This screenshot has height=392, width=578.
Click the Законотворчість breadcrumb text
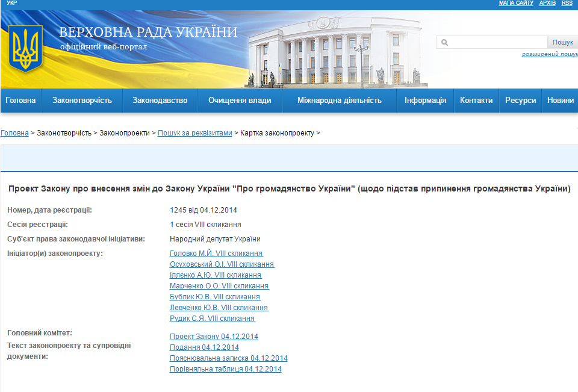point(64,132)
